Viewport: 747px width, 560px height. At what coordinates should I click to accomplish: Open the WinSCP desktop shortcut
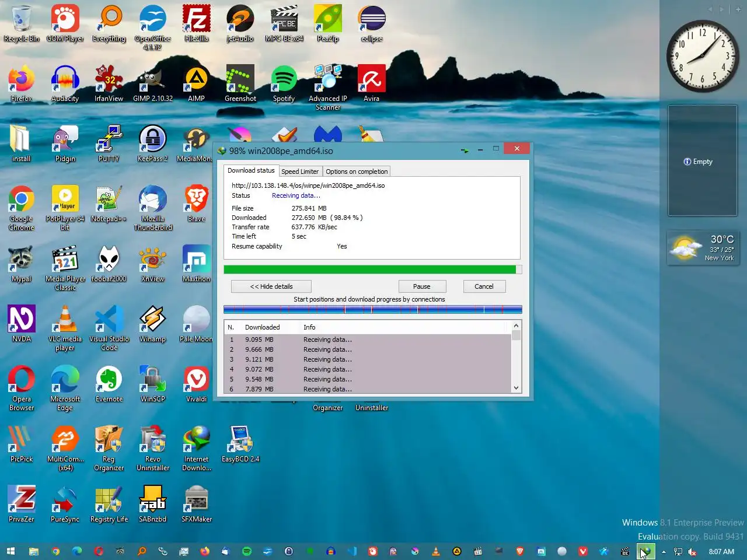pos(152,384)
